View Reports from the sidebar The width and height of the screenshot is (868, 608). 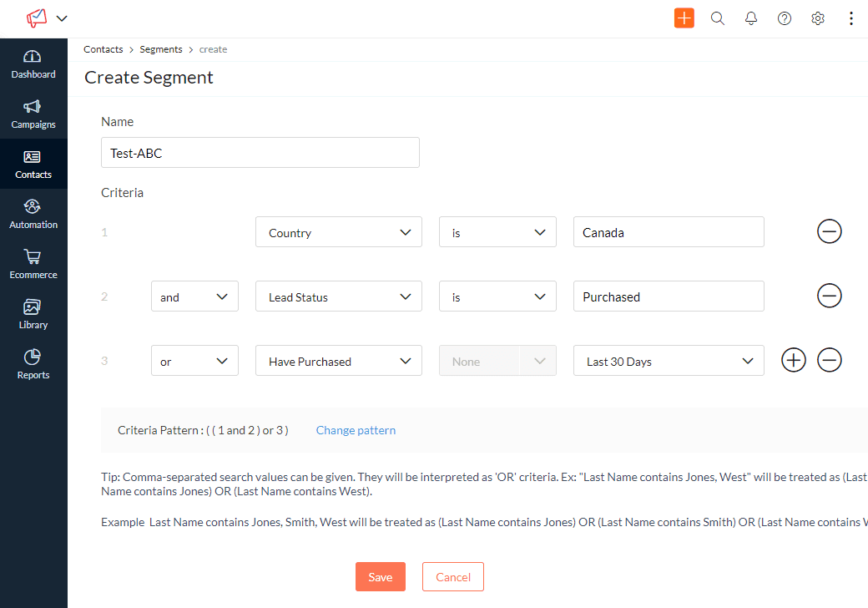point(33,363)
